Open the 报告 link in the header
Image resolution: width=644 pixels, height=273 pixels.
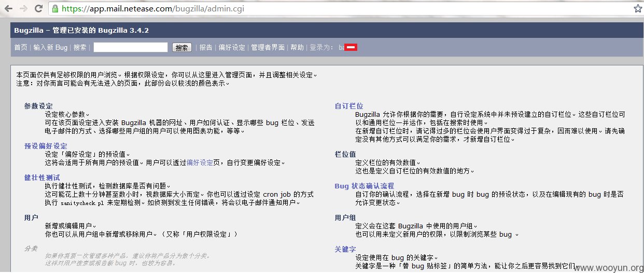click(206, 47)
